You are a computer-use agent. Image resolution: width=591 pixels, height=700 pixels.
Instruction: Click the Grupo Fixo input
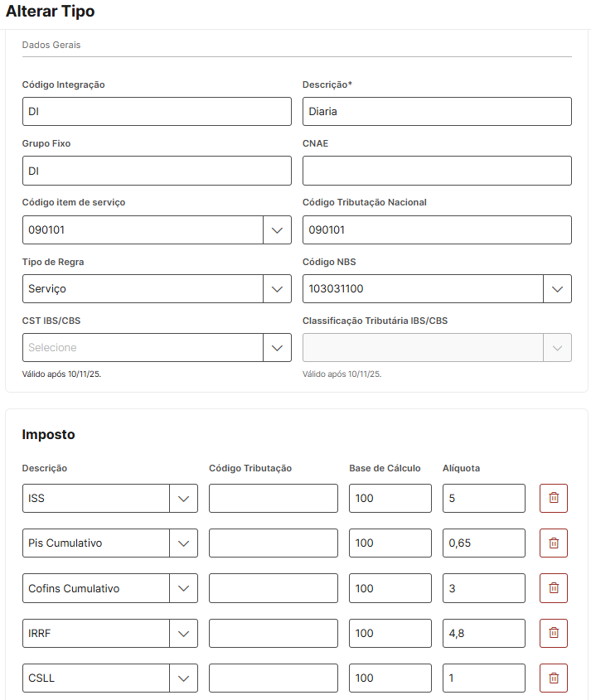[157, 171]
